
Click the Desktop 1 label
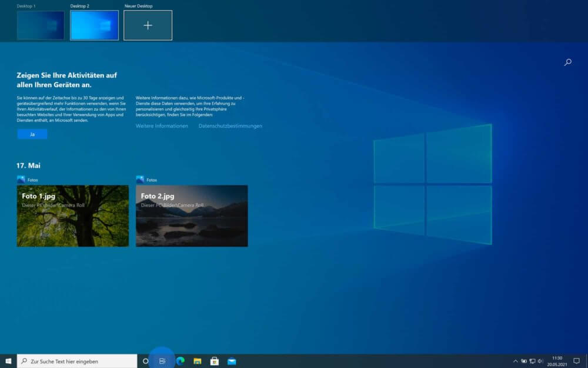[26, 6]
